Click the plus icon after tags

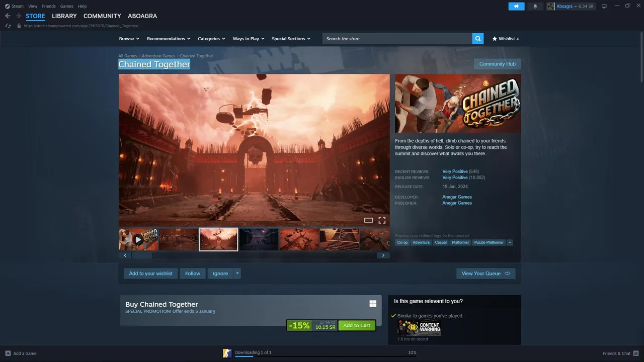(510, 242)
